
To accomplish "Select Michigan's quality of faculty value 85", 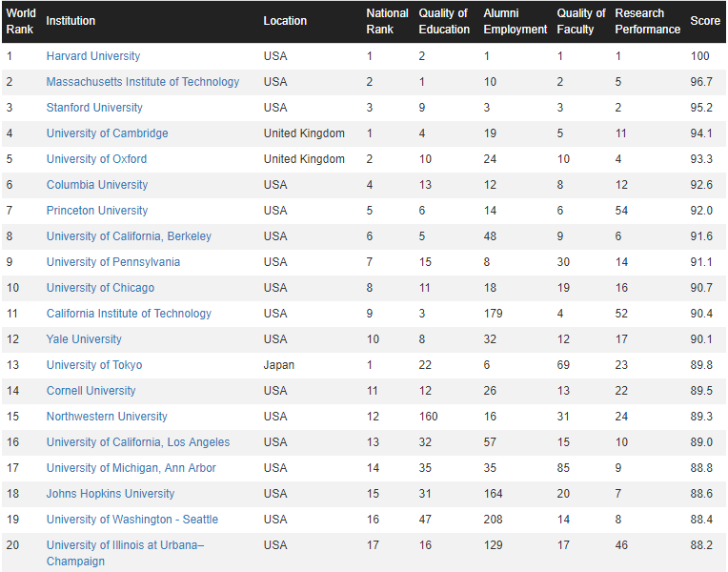I will coord(563,468).
